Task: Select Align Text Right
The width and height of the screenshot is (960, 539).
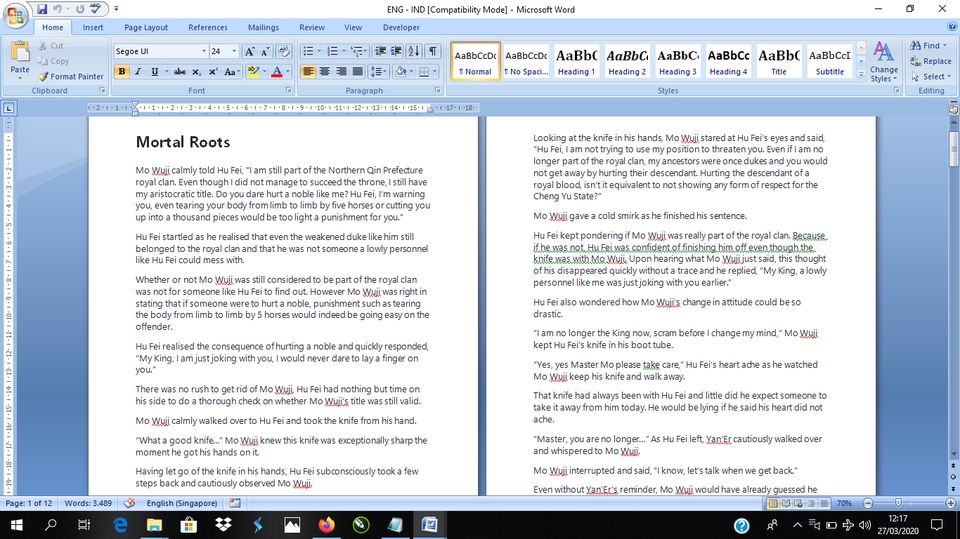Action: 341,72
